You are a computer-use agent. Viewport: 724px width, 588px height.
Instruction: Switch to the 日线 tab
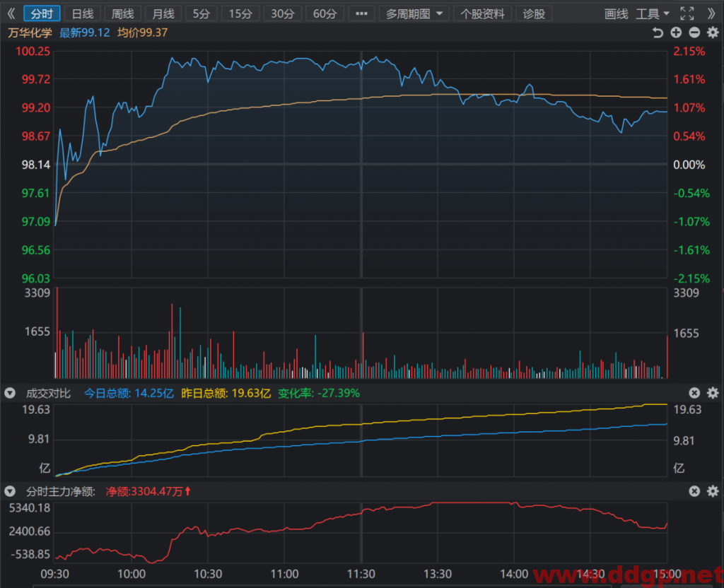pyautogui.click(x=83, y=14)
